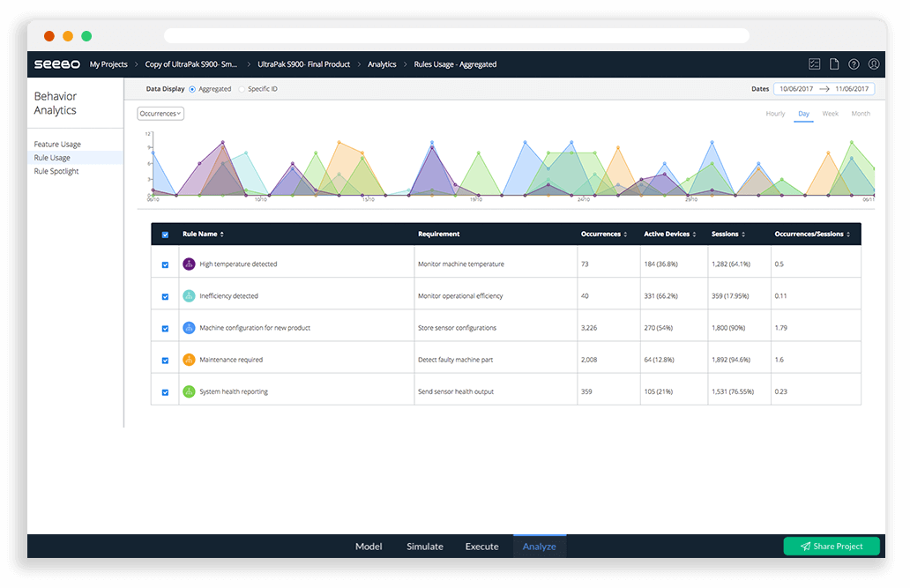Sort table by Sessions column
This screenshot has height=588, width=910.
point(728,234)
